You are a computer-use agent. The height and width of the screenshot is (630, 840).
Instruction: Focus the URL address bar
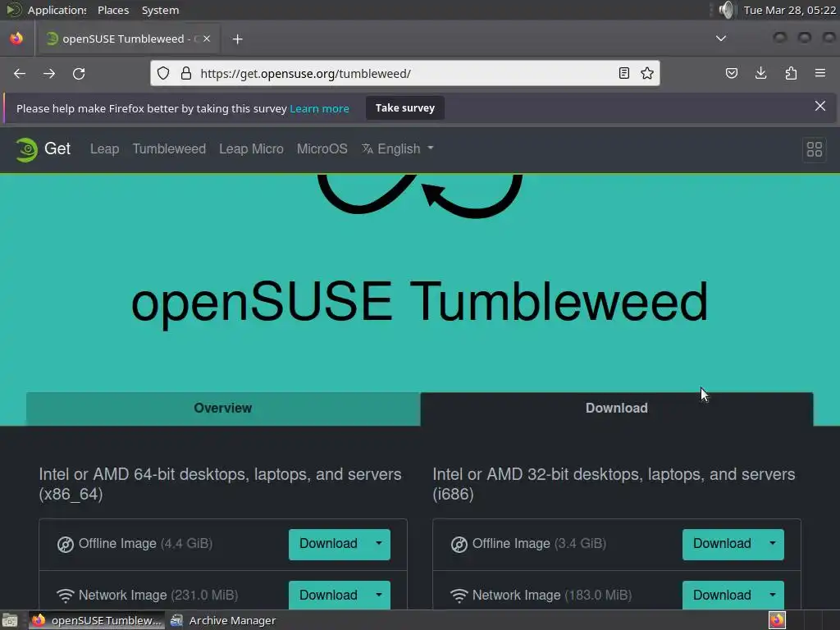tap(405, 73)
